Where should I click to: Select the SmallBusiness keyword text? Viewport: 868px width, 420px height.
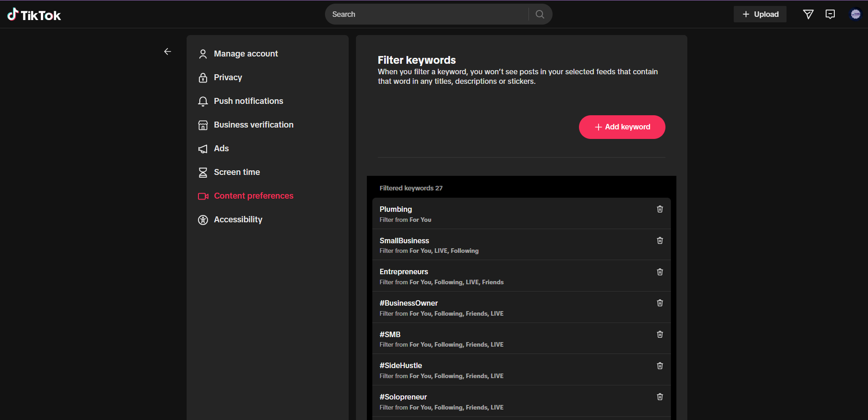click(404, 241)
